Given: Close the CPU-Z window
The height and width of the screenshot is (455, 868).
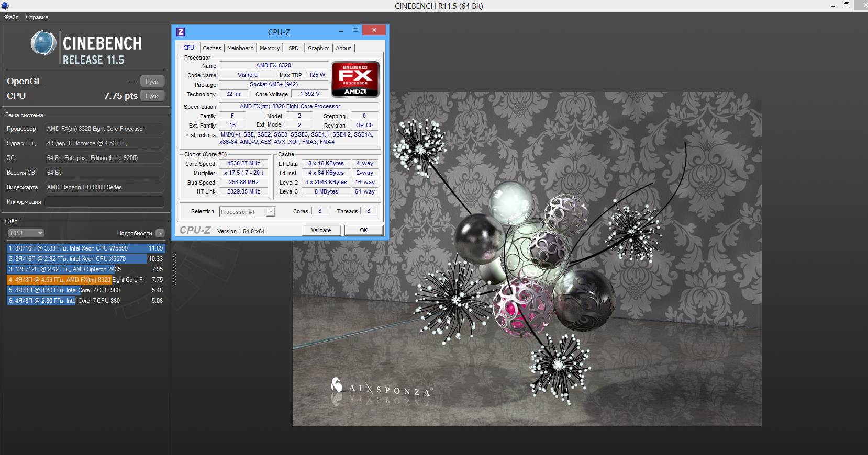Looking at the screenshot, I should point(374,30).
